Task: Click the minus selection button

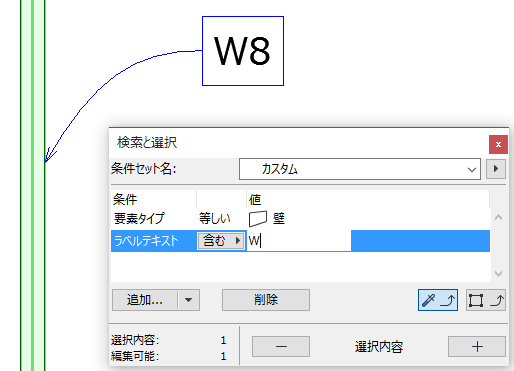Action: [281, 347]
